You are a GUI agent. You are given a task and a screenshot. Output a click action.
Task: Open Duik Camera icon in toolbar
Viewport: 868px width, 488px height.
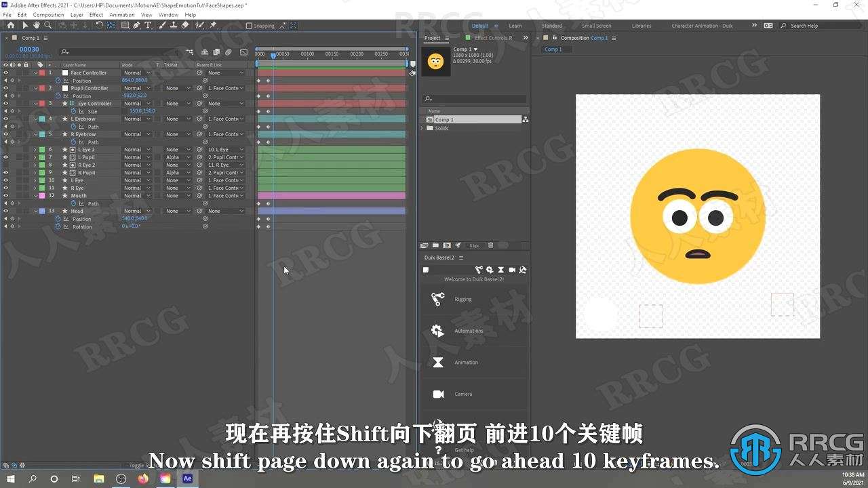[x=512, y=270]
